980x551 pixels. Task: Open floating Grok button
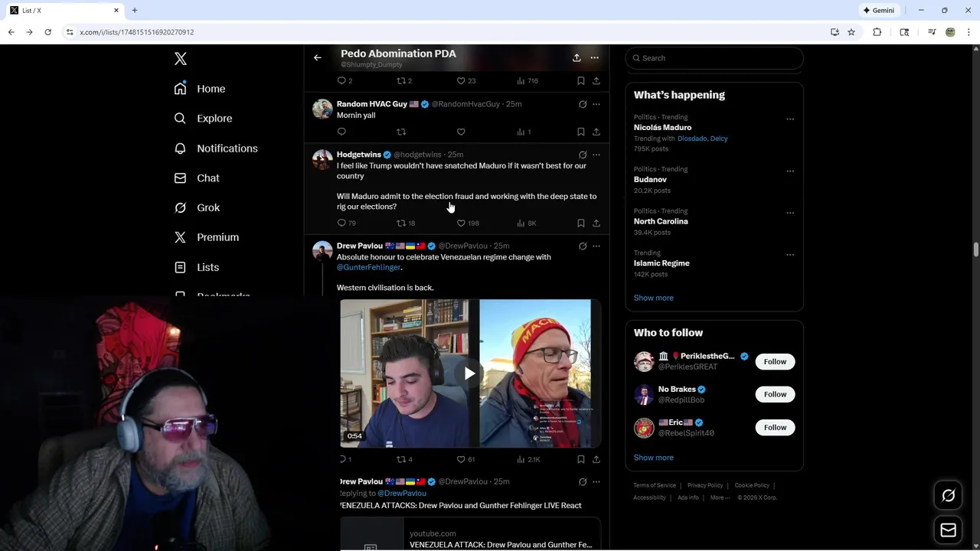click(x=949, y=496)
